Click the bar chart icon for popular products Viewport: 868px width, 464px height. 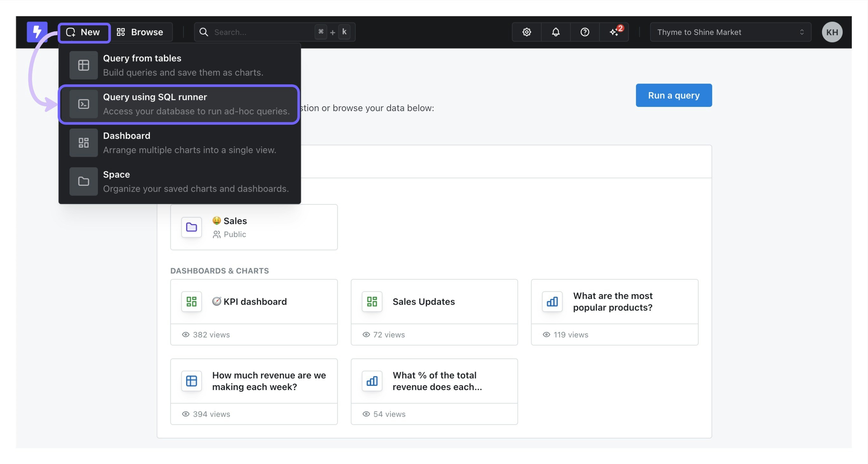(552, 302)
